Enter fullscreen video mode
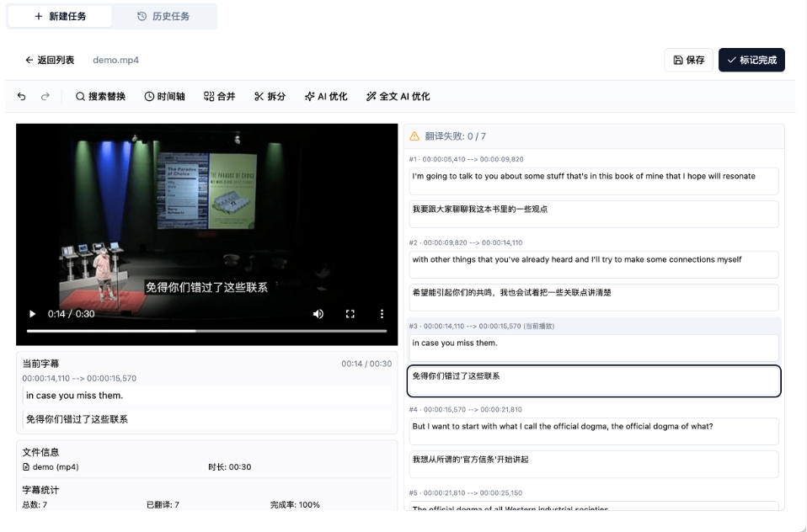The width and height of the screenshot is (807, 532). click(x=350, y=314)
